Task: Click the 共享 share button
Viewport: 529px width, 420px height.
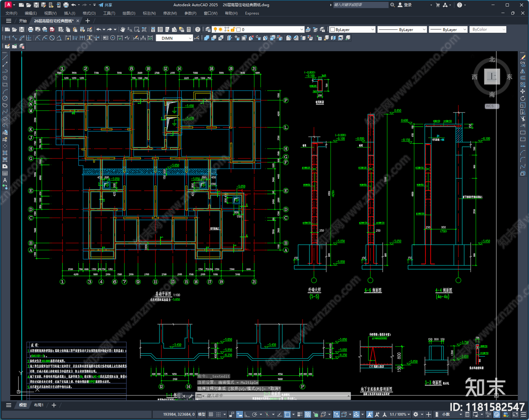Action: click(105, 5)
